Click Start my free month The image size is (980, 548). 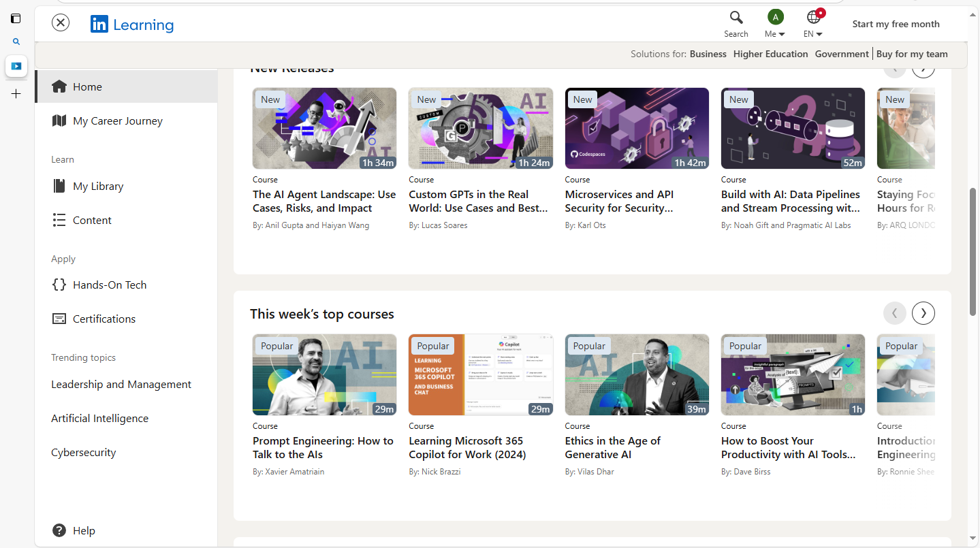click(x=896, y=23)
